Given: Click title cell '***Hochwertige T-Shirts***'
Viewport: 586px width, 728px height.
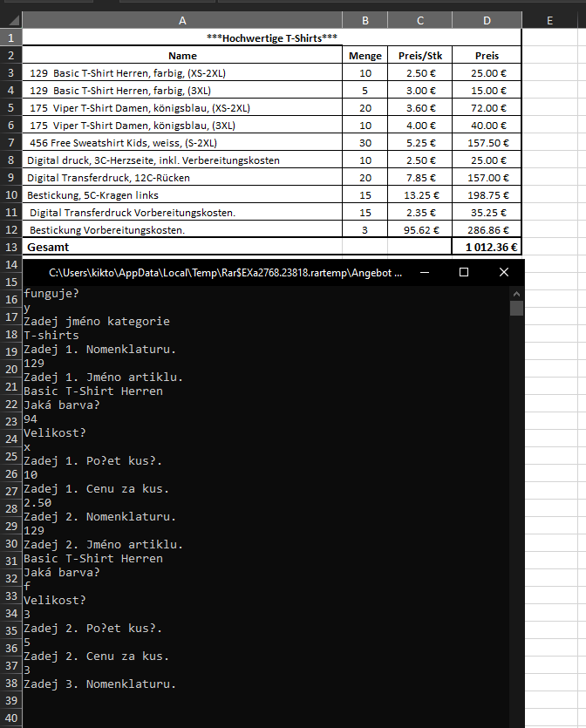Looking at the screenshot, I should 272,37.
